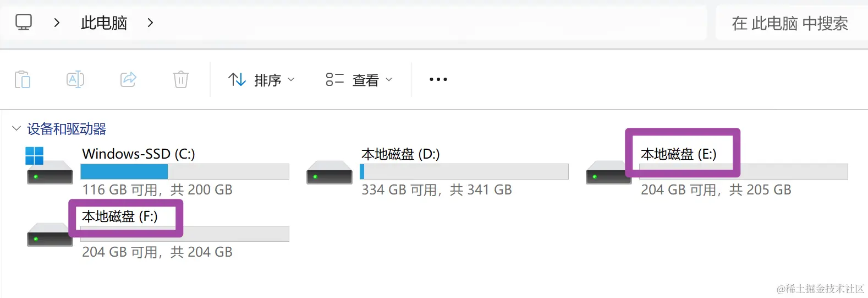
Task: Click the rename icon in toolbar
Action: pyautogui.click(x=75, y=79)
